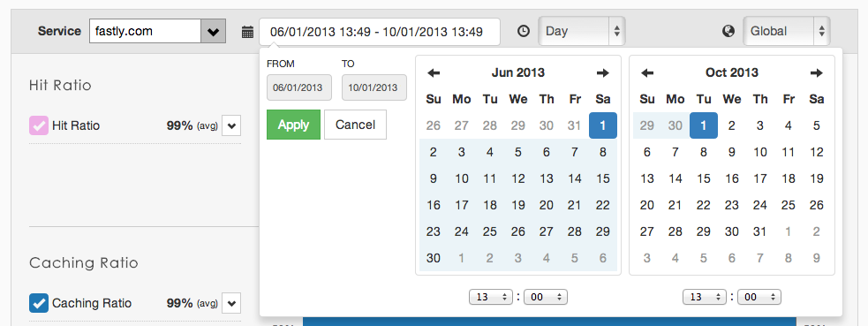Viewport: 868px width, 326px height.
Task: Open the hour selector under June calendar
Action: [491, 297]
